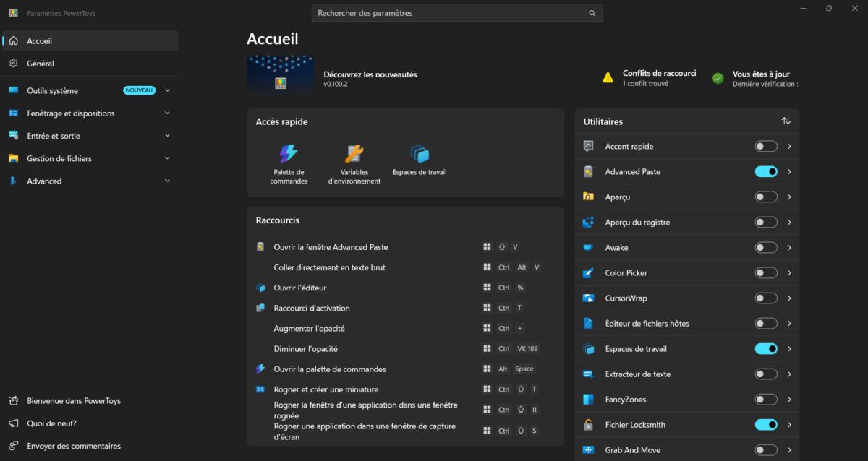Click the Awake utility icon
The image size is (868, 461).
[589, 248]
